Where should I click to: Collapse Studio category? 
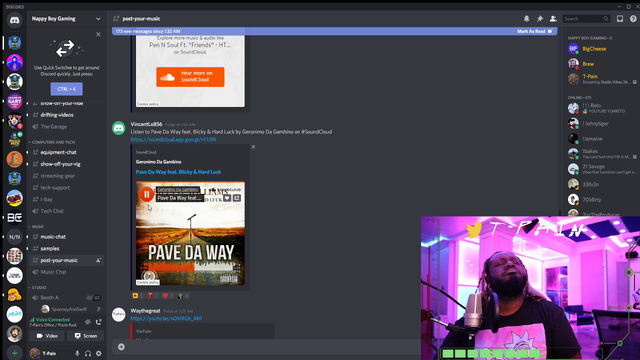tap(39, 288)
